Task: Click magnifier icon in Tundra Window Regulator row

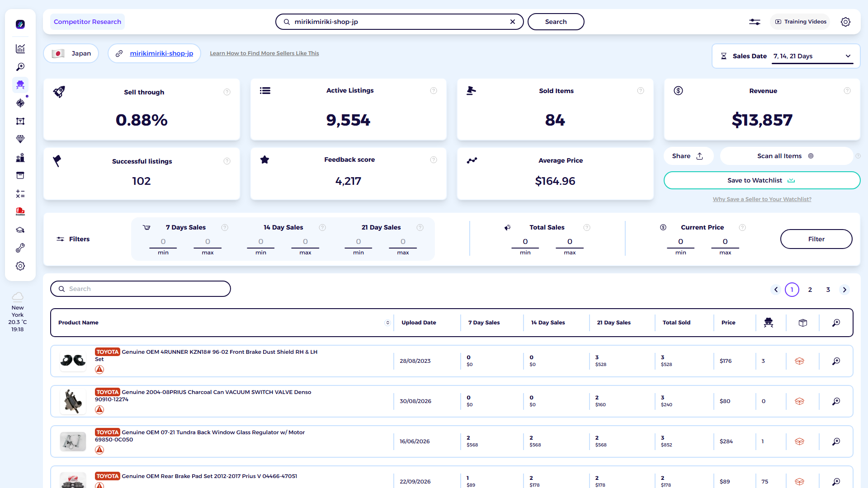Action: pyautogui.click(x=836, y=441)
